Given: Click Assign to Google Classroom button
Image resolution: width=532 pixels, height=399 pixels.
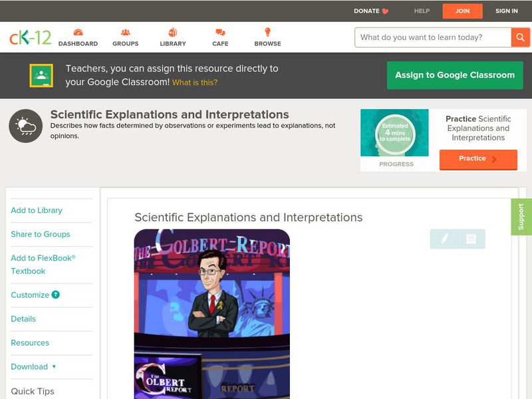Looking at the screenshot, I should click(455, 75).
